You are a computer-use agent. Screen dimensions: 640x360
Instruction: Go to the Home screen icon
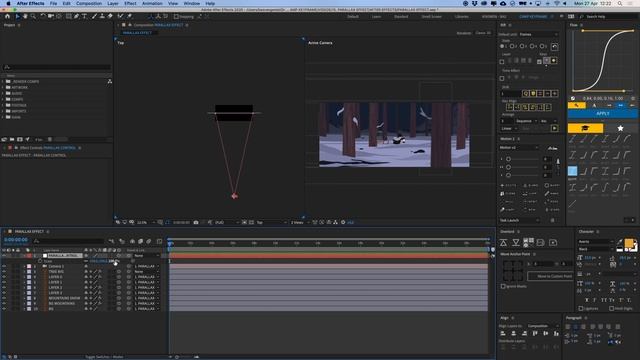point(7,16)
